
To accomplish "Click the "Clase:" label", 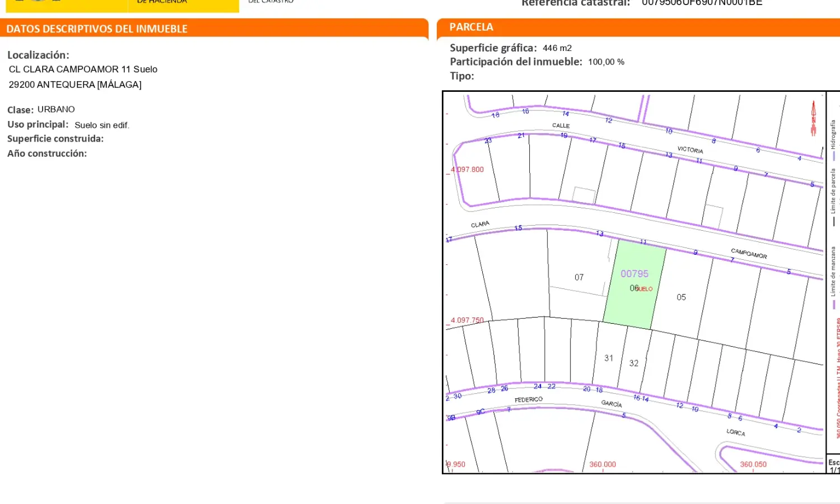I will click(21, 110).
